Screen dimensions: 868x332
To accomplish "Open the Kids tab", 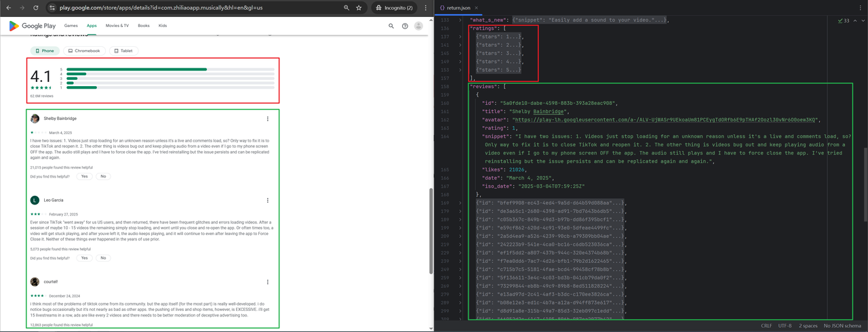I will pyautogui.click(x=163, y=26).
